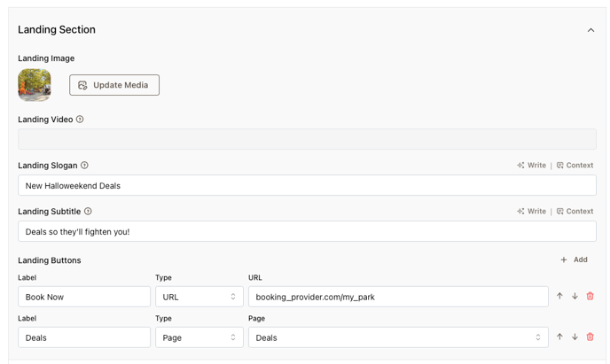Show the Landing Subtitle help info icon
Image resolution: width=610 pixels, height=364 pixels.
(x=88, y=212)
